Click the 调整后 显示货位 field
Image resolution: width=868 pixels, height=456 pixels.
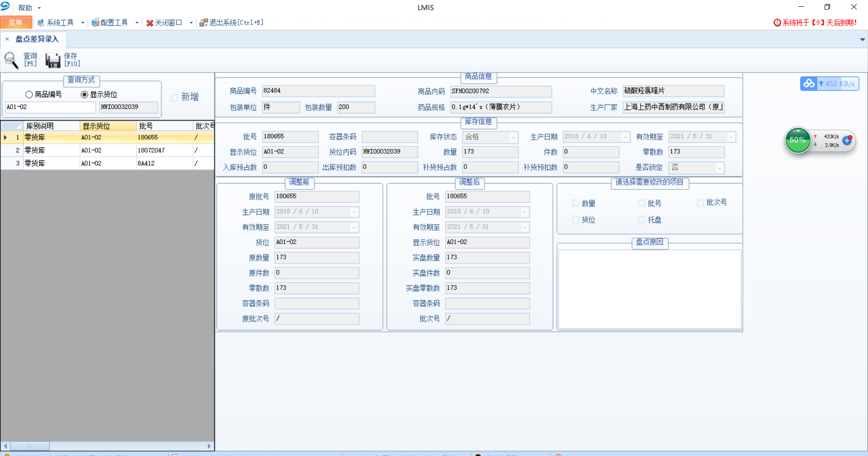pyautogui.click(x=487, y=242)
